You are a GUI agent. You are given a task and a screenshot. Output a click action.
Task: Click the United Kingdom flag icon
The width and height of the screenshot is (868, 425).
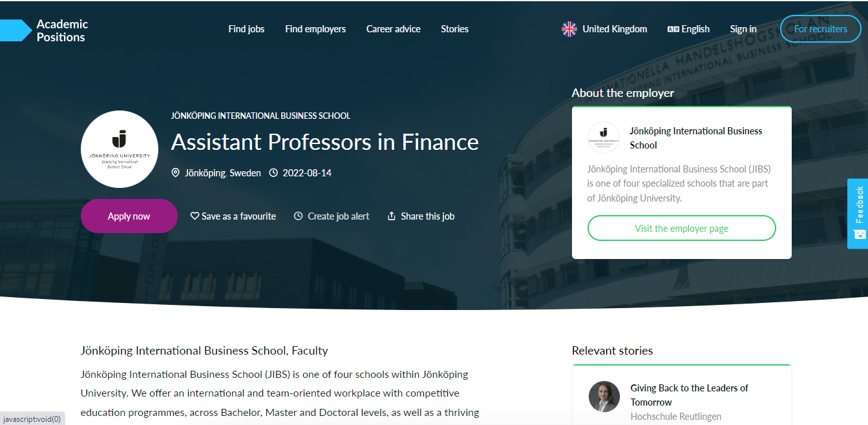pyautogui.click(x=569, y=29)
